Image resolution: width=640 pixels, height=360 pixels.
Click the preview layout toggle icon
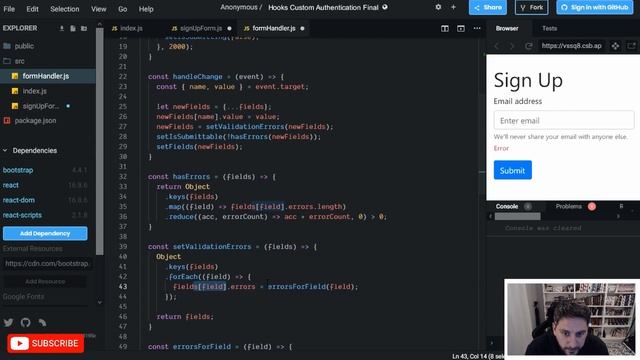tap(461, 28)
